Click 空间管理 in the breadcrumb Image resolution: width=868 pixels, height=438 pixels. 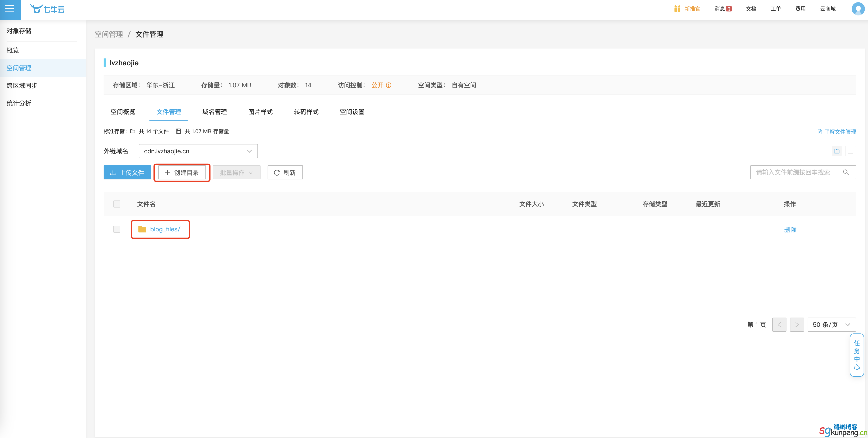point(109,34)
